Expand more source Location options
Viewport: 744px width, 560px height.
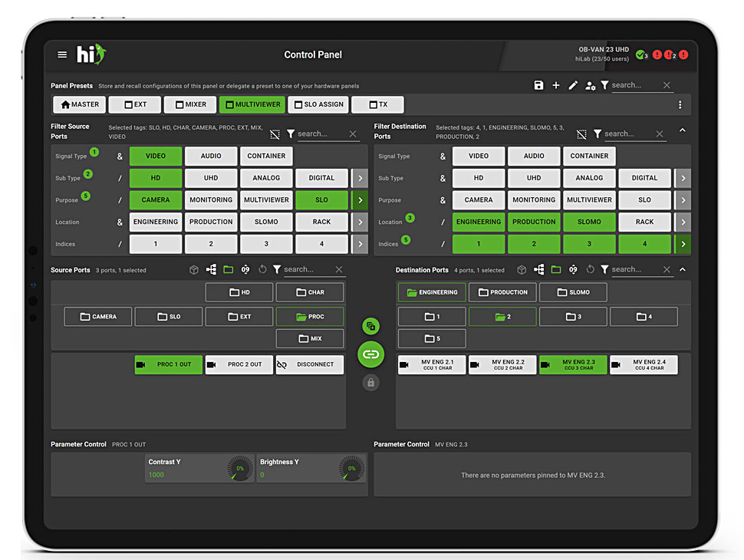click(x=360, y=222)
